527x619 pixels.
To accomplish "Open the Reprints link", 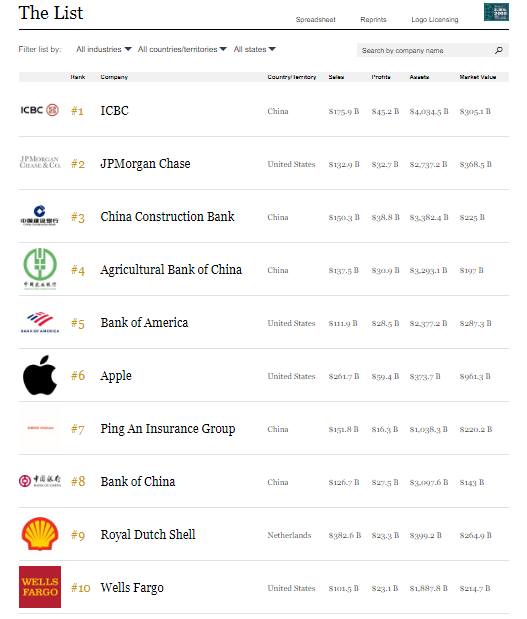I will coord(373,19).
